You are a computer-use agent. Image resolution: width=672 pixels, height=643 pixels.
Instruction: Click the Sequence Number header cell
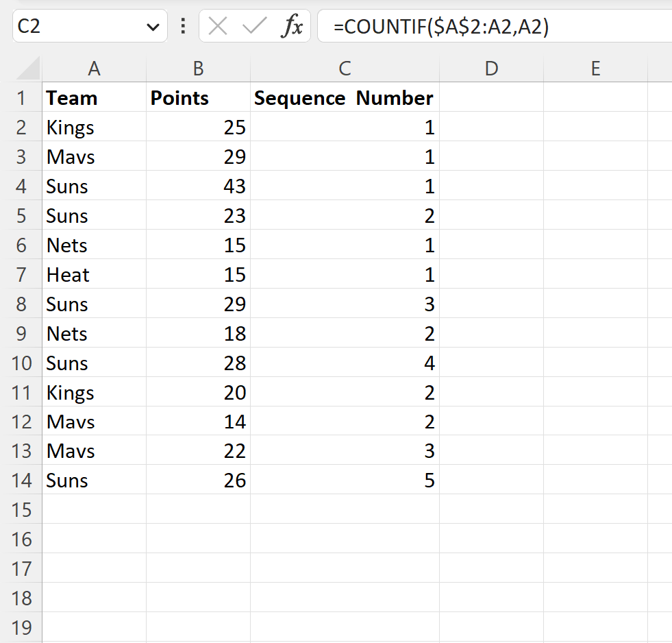click(345, 97)
